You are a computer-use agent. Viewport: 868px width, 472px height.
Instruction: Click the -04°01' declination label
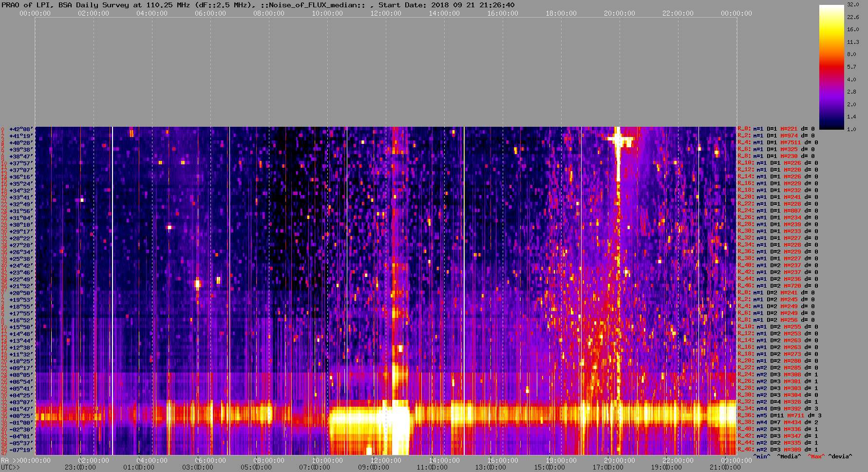[x=21, y=436]
